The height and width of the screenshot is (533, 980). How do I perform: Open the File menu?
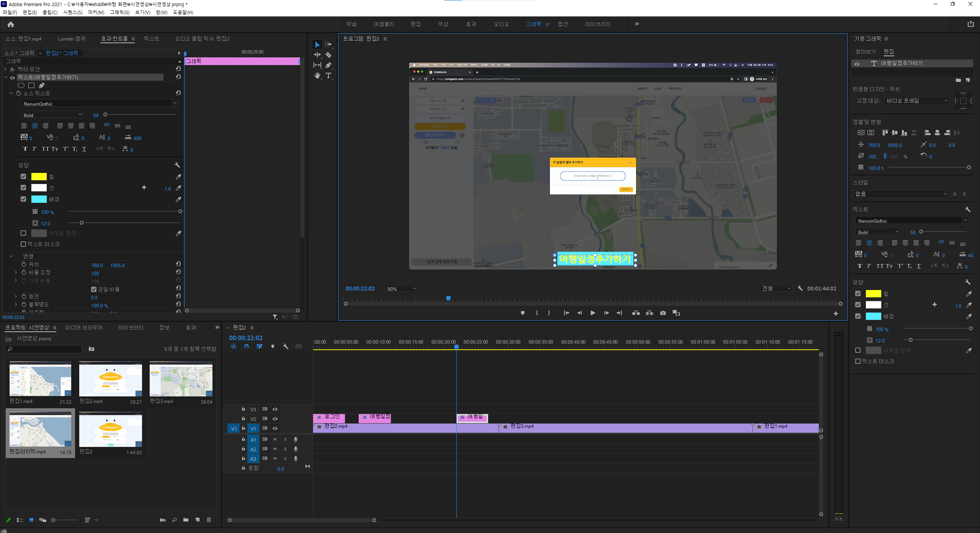10,12
